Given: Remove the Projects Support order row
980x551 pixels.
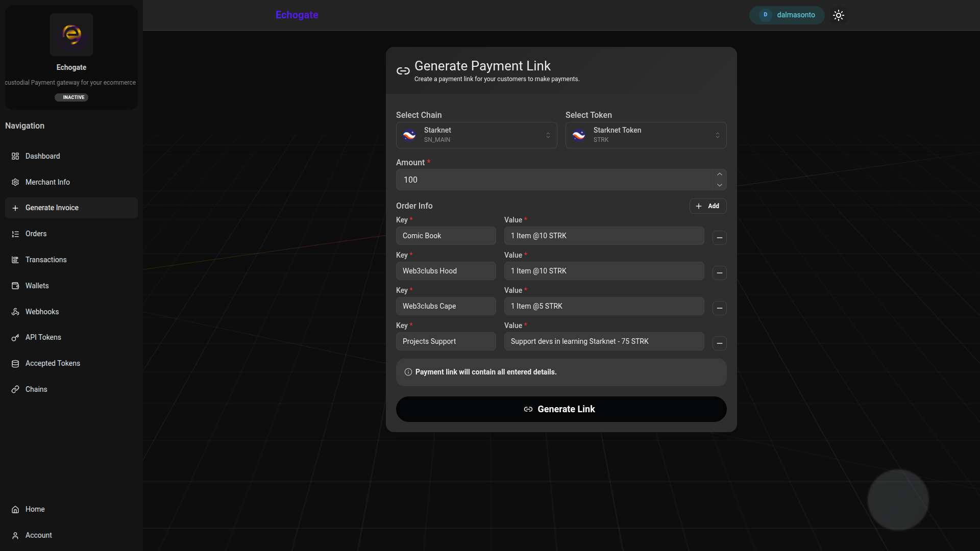Looking at the screenshot, I should point(719,343).
